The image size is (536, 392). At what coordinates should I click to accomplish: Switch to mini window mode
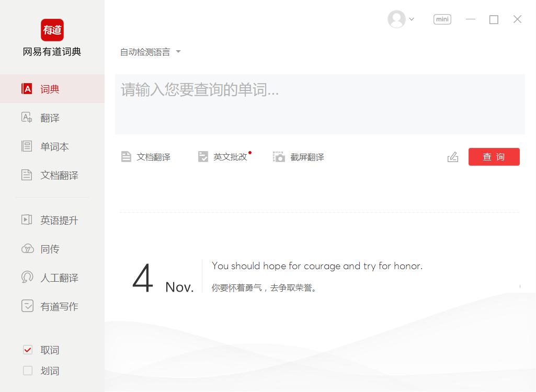click(x=442, y=19)
